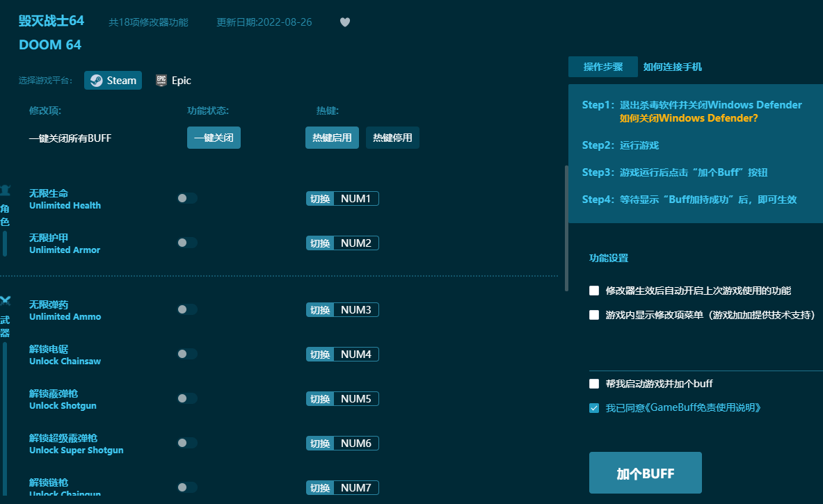
Task: Open the 操作步骤 tab
Action: point(602,67)
